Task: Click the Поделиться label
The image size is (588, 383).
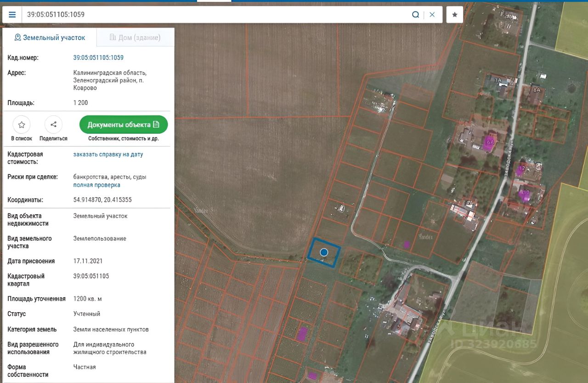Action: tap(53, 138)
